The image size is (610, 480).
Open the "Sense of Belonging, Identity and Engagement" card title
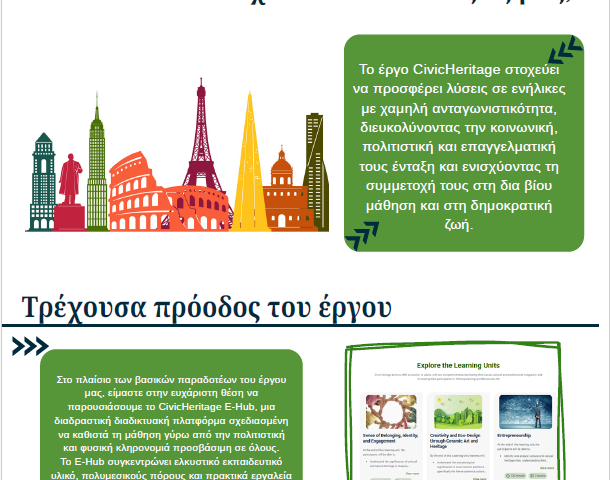click(x=390, y=438)
